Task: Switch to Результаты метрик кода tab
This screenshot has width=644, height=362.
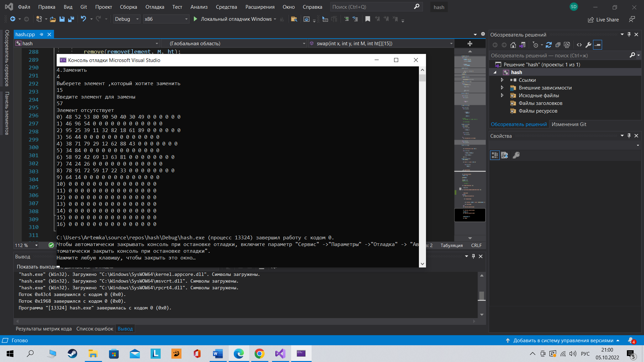Action: coord(44,329)
